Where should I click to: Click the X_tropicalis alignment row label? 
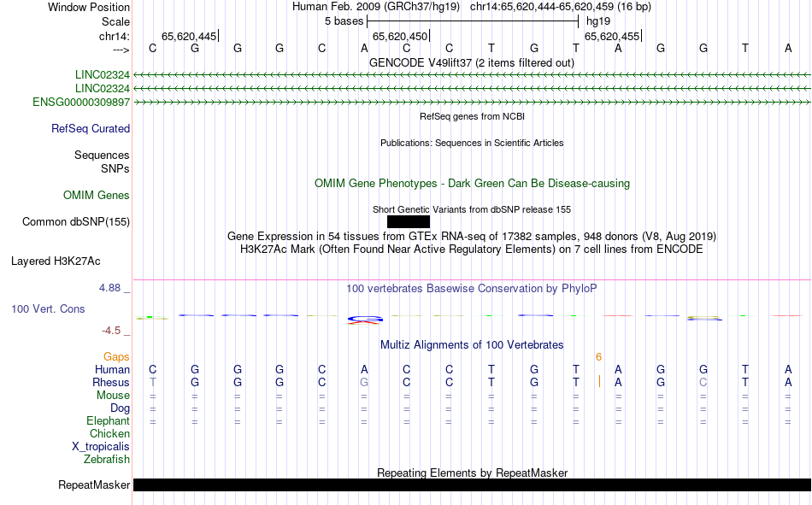click(x=101, y=447)
